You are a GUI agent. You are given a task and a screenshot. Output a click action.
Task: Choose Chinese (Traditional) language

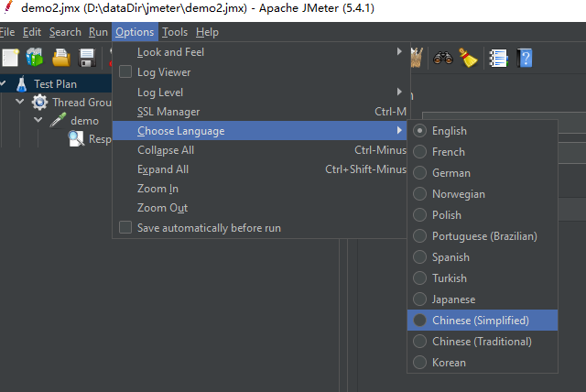coord(483,342)
